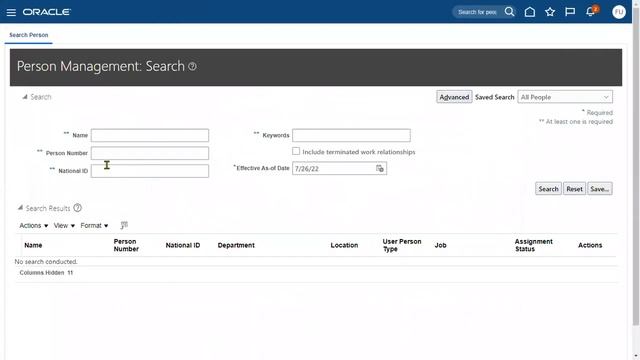Click the Oracle logo
640x360 pixels.
click(x=47, y=12)
